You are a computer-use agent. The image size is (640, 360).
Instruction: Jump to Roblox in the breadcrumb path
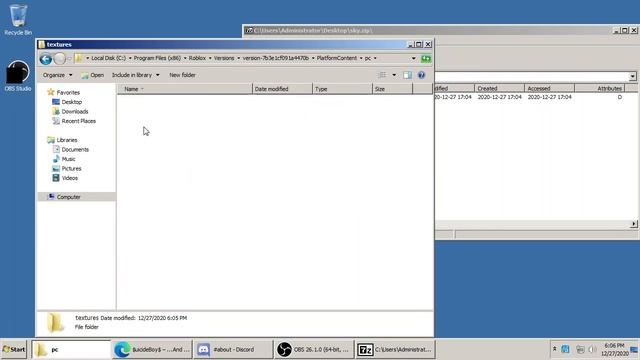tap(197, 58)
